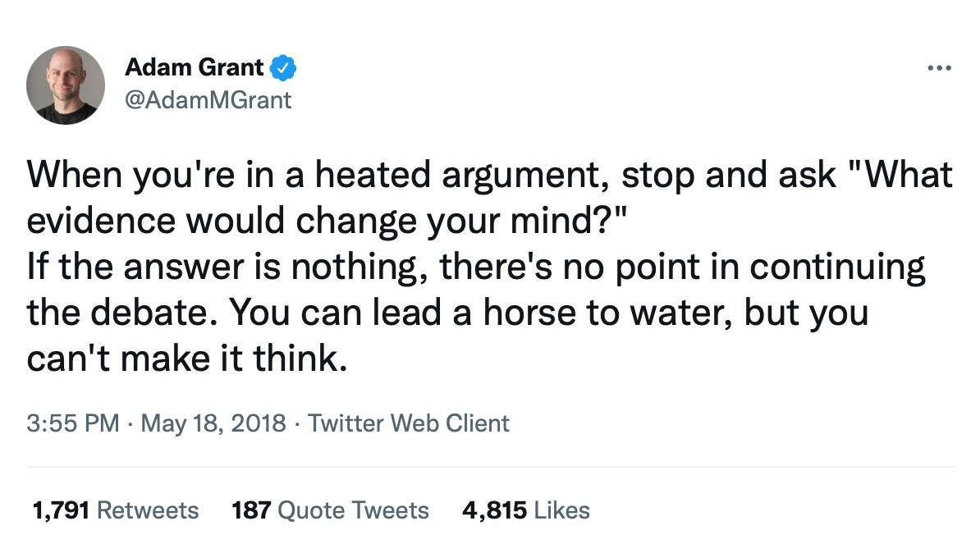Click the Adam Grant display name
The height and width of the screenshot is (553, 980).
coord(194,67)
